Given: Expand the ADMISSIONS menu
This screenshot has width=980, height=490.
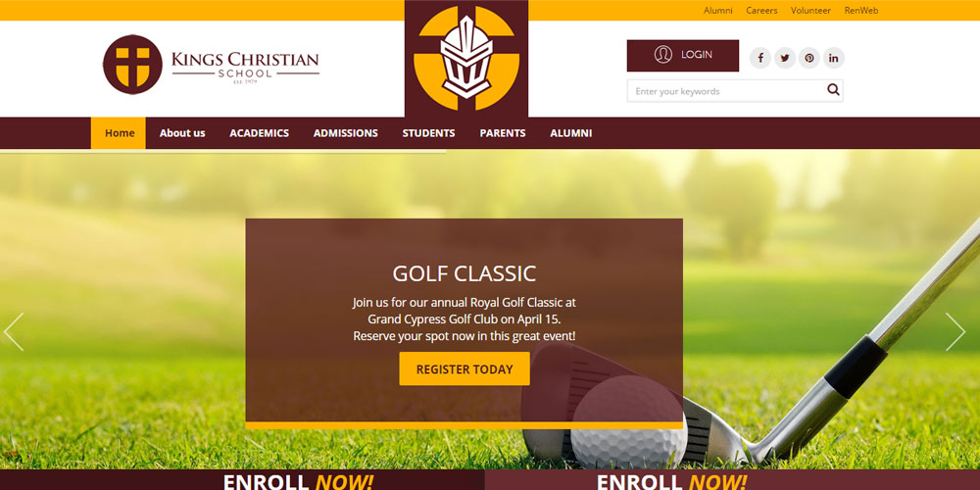Looking at the screenshot, I should click(346, 133).
